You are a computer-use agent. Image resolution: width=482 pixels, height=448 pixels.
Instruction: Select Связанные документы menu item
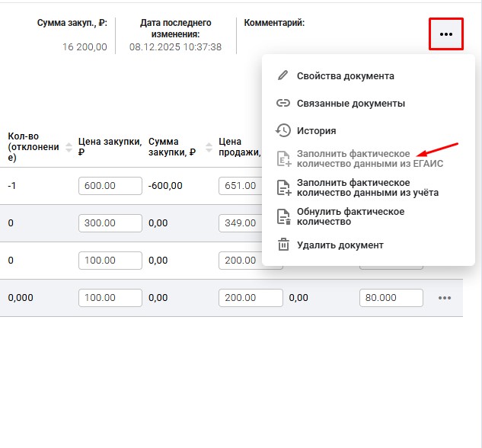[350, 103]
